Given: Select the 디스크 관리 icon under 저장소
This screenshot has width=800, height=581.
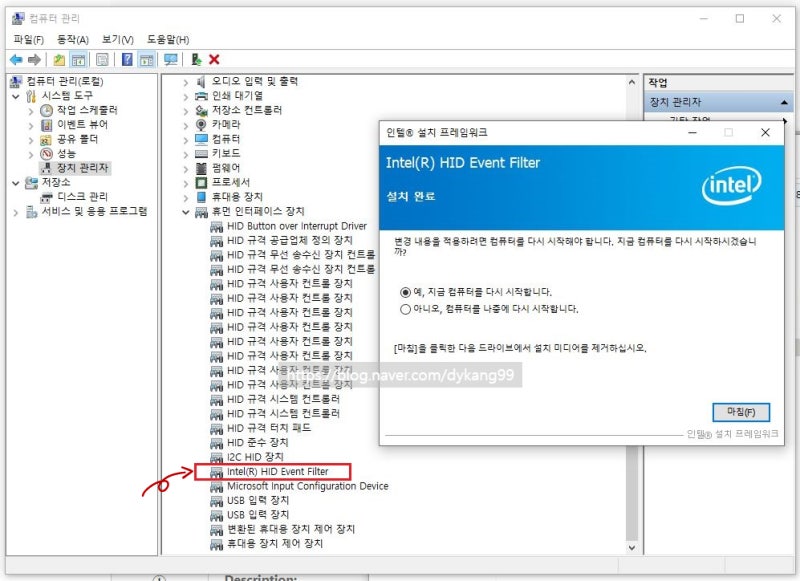Looking at the screenshot, I should pos(46,197).
